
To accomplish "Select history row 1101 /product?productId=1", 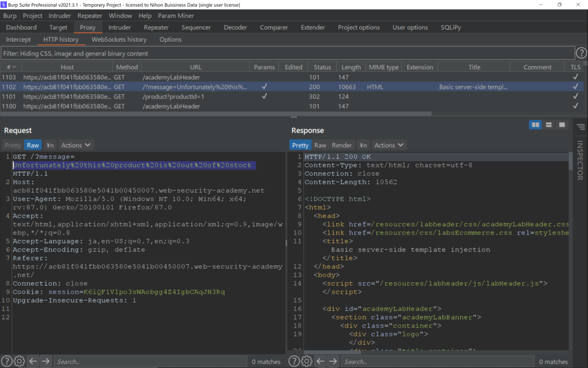I will coord(292,97).
